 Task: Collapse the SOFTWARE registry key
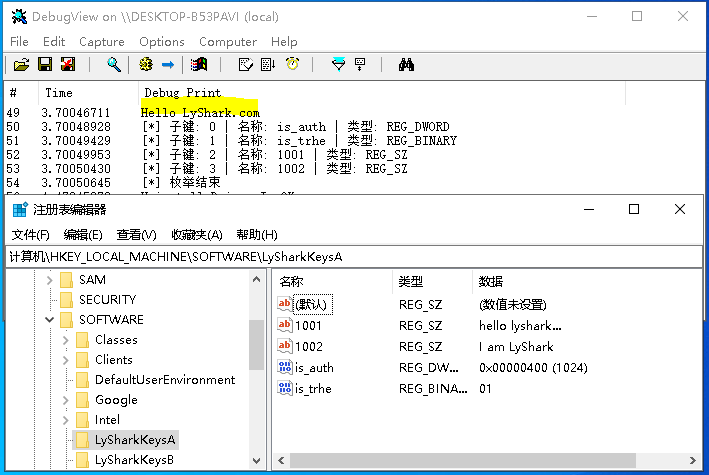pyautogui.click(x=50, y=320)
